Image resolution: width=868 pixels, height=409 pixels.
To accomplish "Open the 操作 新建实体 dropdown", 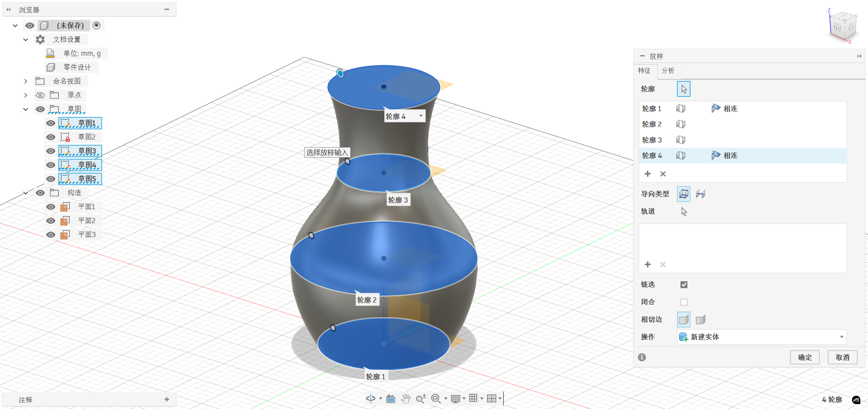I will (762, 337).
